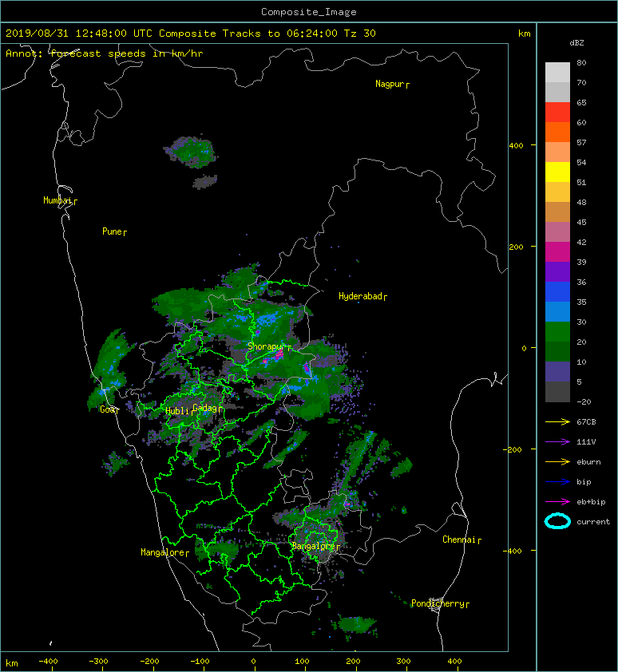The image size is (618, 672).
Task: Click the lightest gray 80–70 dBZ swatch
Action: coord(557,73)
